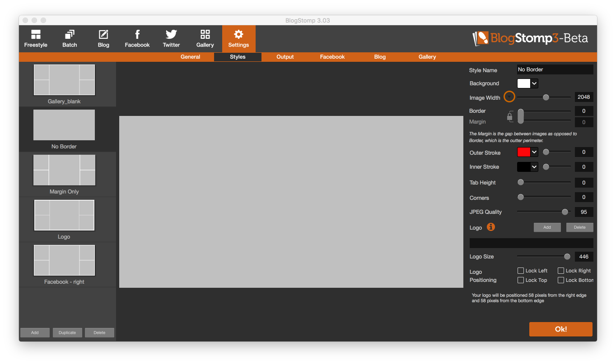Switch to the Blog settings tab
616x364 pixels.
(x=380, y=57)
